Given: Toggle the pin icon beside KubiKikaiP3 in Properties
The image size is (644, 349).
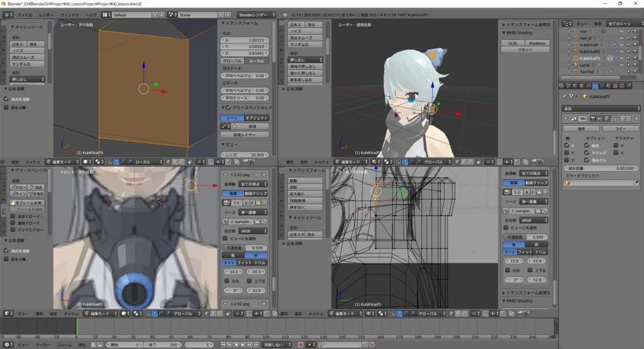Looking at the screenshot, I should pos(564,96).
